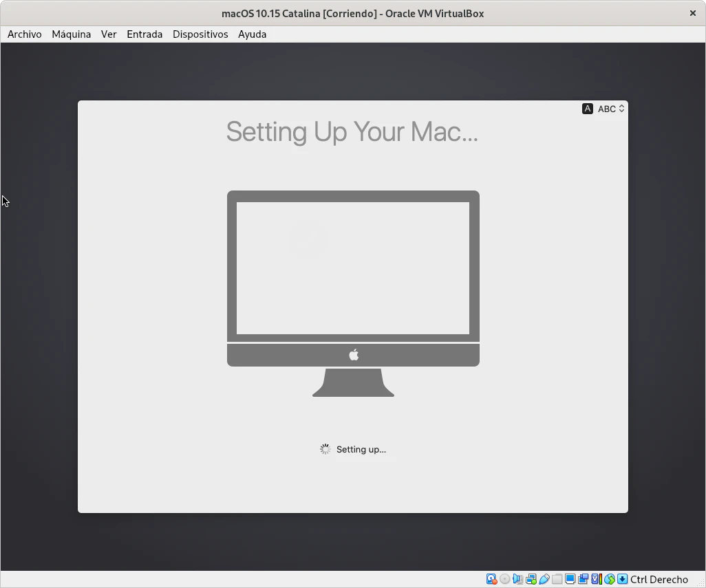Open the Entrada menu
The height and width of the screenshot is (588, 706).
tap(145, 34)
